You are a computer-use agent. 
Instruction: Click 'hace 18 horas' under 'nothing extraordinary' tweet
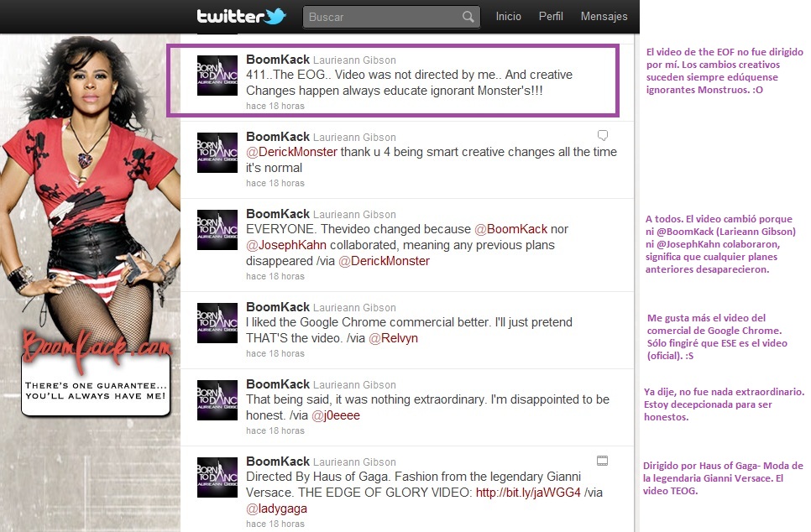tap(275, 430)
